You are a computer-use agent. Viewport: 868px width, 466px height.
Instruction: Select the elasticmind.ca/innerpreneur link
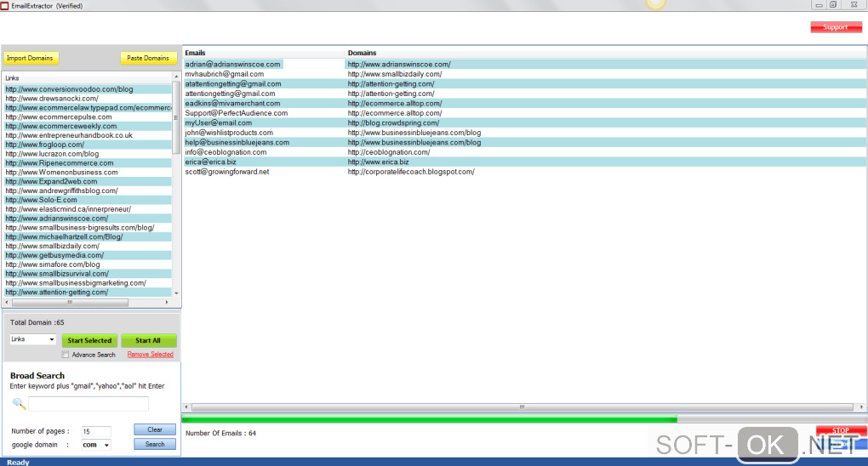coord(88,209)
